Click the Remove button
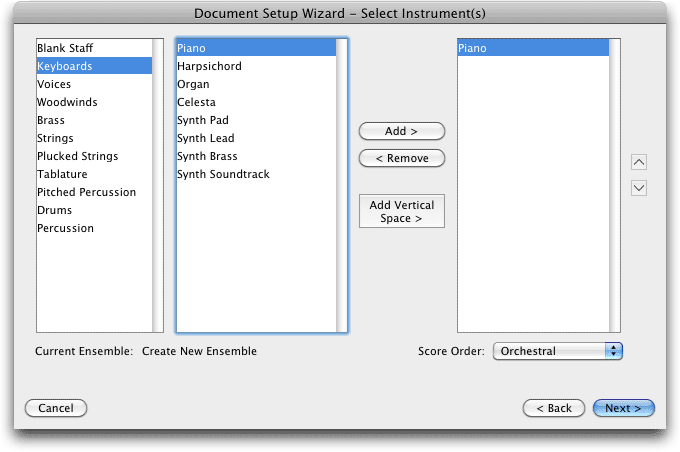 (402, 158)
